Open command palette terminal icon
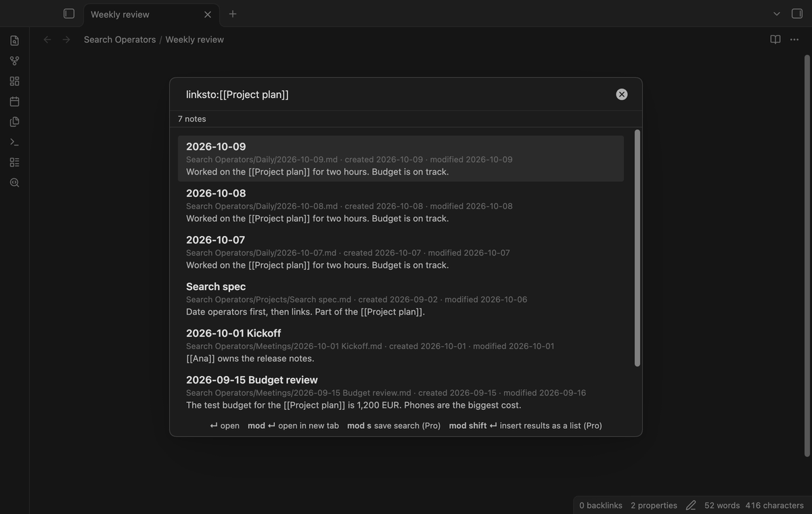812x514 pixels. 14,141
